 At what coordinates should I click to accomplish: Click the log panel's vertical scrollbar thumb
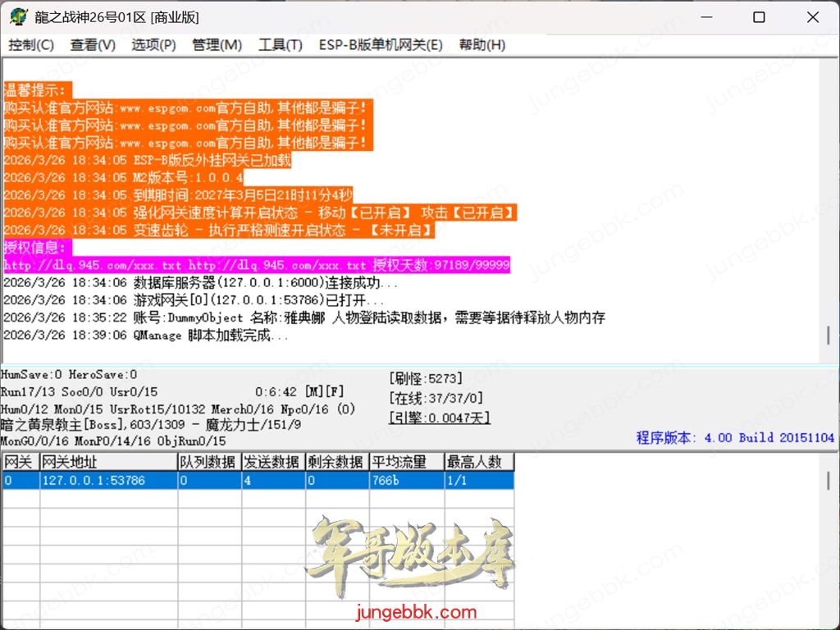(829, 336)
